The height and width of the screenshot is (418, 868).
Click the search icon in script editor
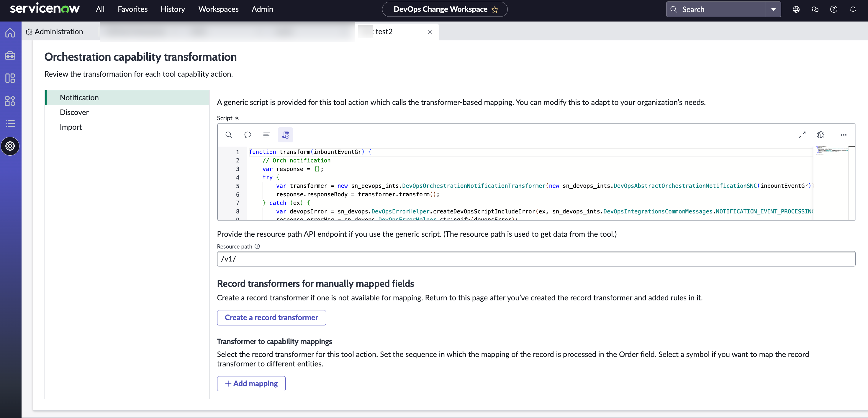(229, 135)
